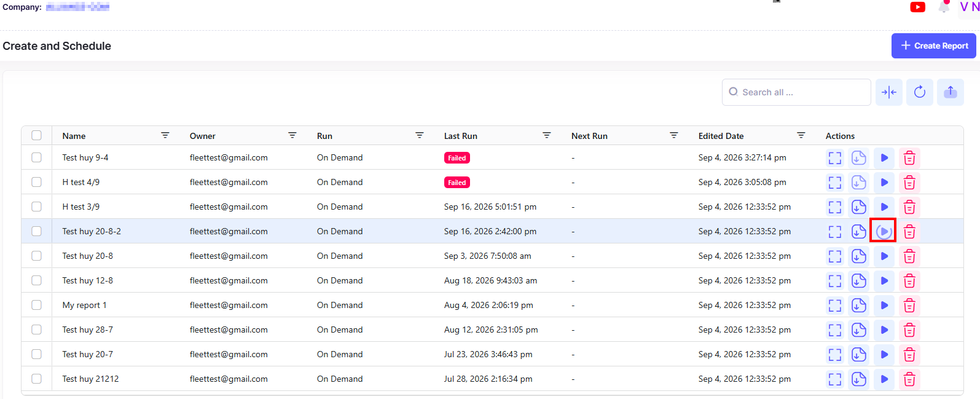Sort by the Last Run column header

460,136
